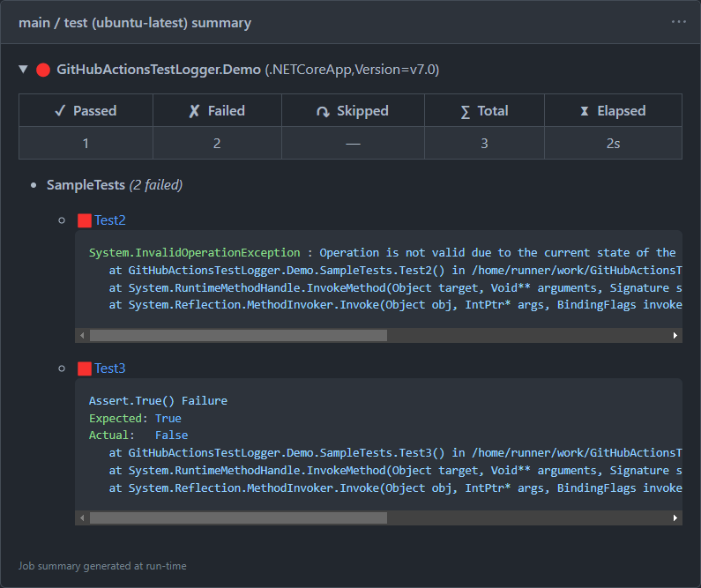Click the Failed X icon

coord(194,111)
